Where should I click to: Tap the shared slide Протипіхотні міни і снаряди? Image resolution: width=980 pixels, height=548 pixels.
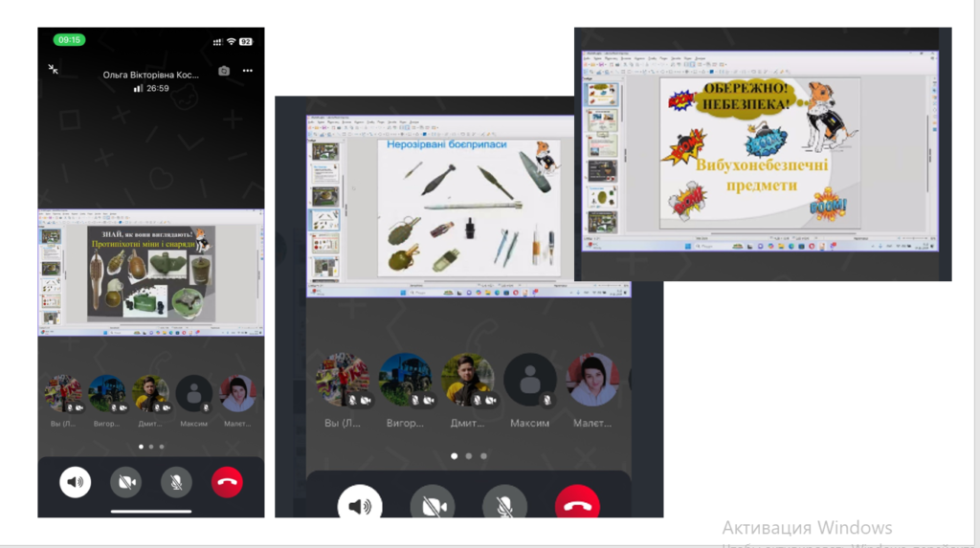(150, 273)
